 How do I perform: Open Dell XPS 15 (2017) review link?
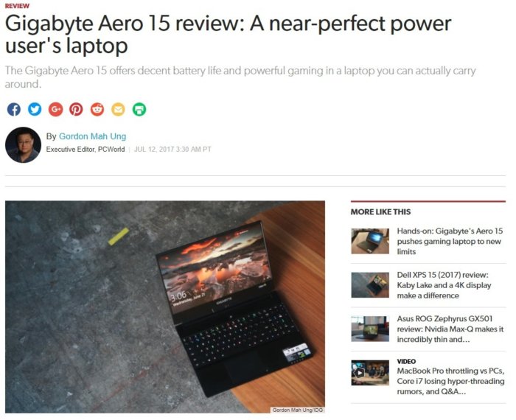444,285
